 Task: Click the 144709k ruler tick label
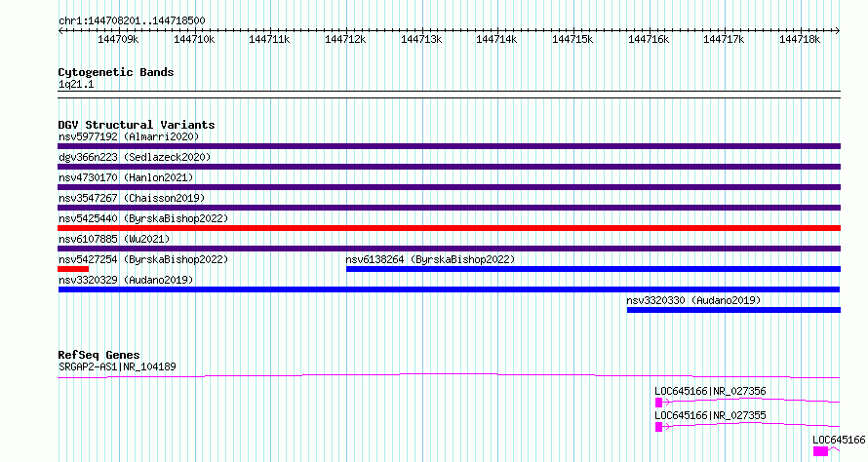pos(118,40)
